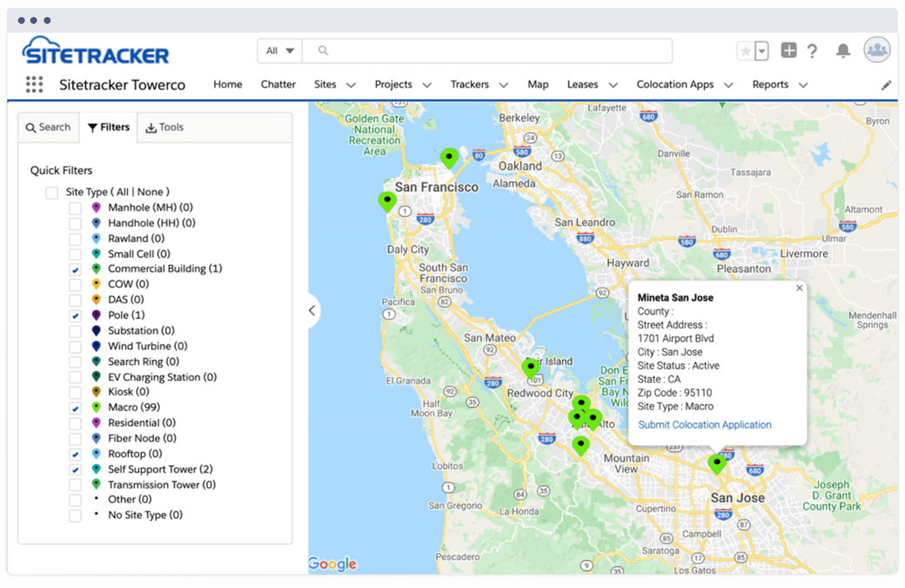Open the help question mark icon
Viewport: 905px width, 588px height.
click(812, 51)
